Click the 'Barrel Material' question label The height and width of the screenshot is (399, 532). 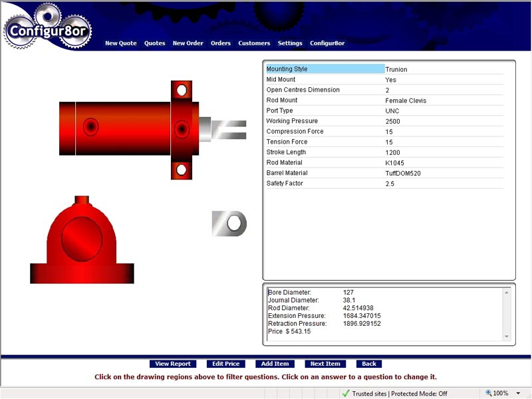287,173
